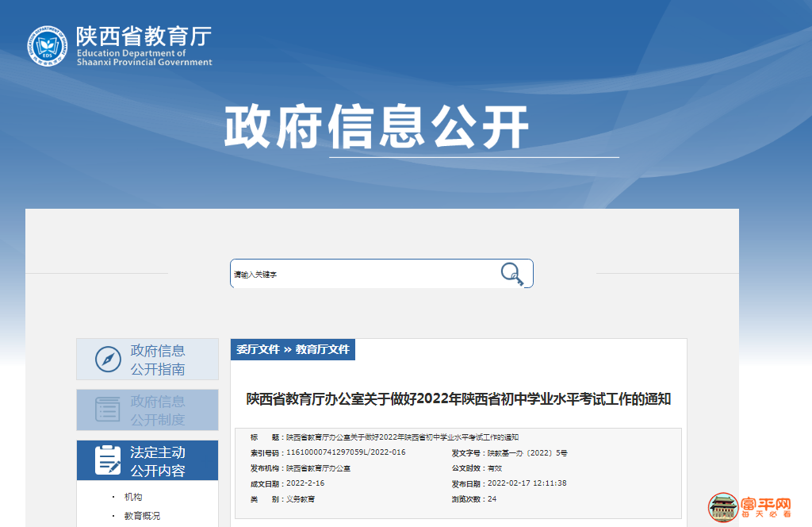
Task: Click the 义务教育 category value
Action: (x=301, y=499)
